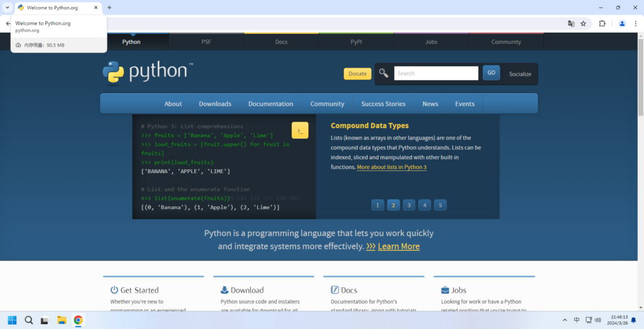This screenshot has height=329, width=644.
Task: Click the Chrome icon in the taskbar
Action: [x=78, y=320]
